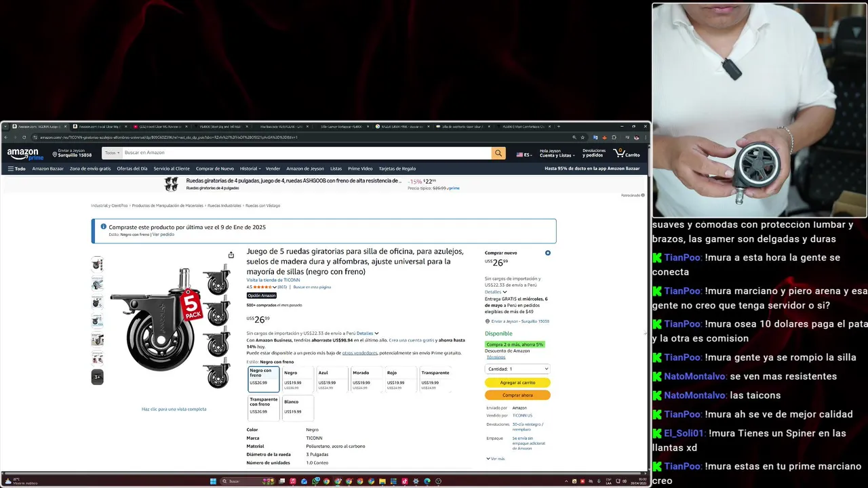
Task: Switch to the RAZER browser tab
Action: (402, 126)
